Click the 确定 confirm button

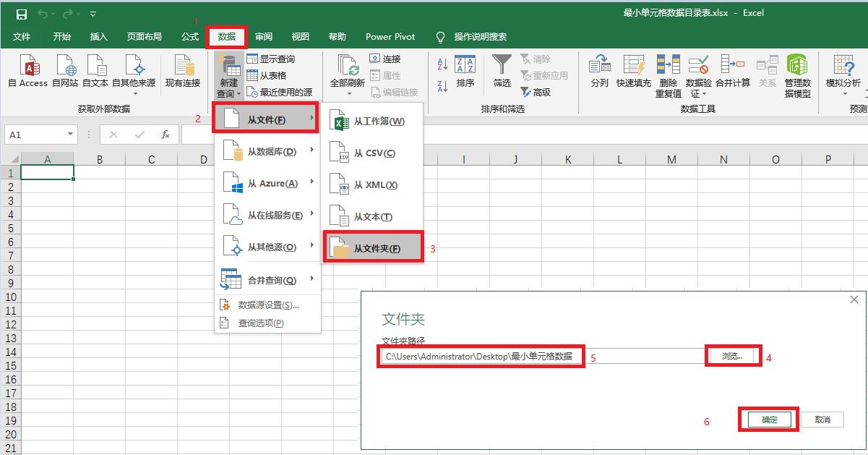point(768,420)
